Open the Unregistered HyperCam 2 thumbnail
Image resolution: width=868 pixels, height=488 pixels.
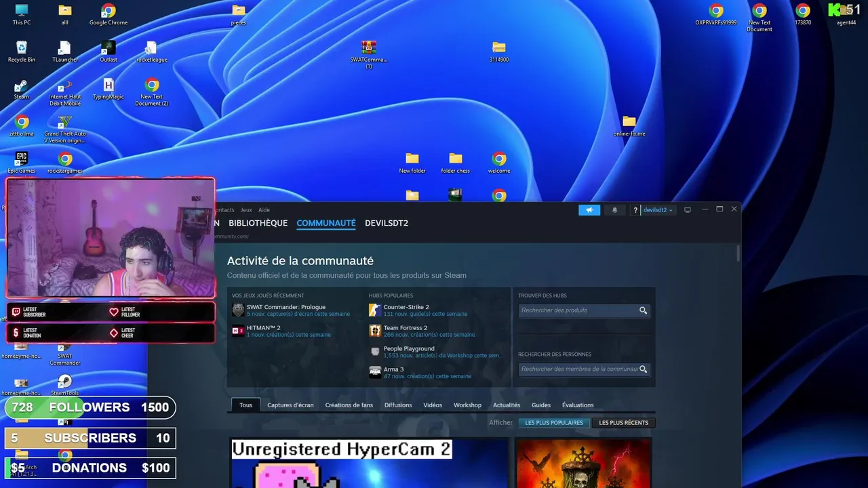(370, 463)
